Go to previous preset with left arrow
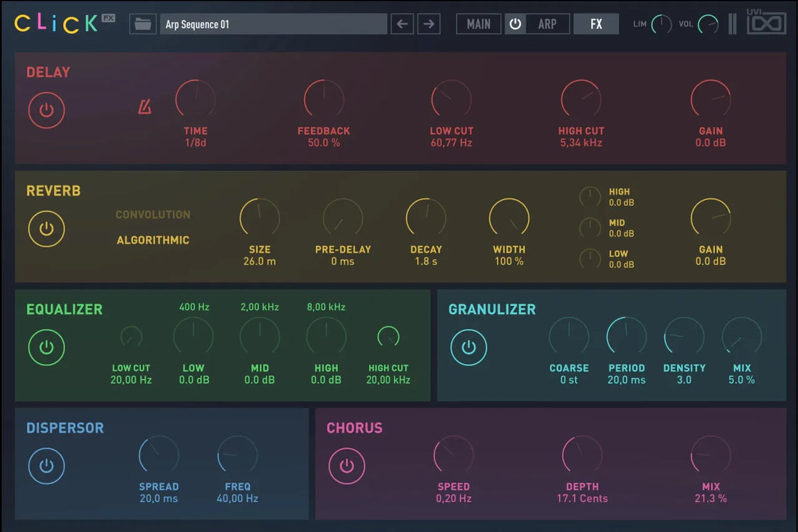Screen dimensions: 798x532 [402, 25]
